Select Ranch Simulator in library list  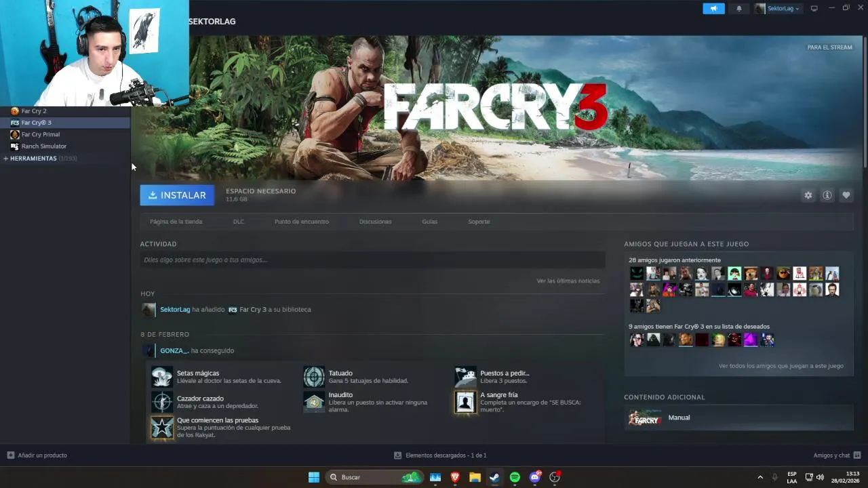(x=64, y=146)
